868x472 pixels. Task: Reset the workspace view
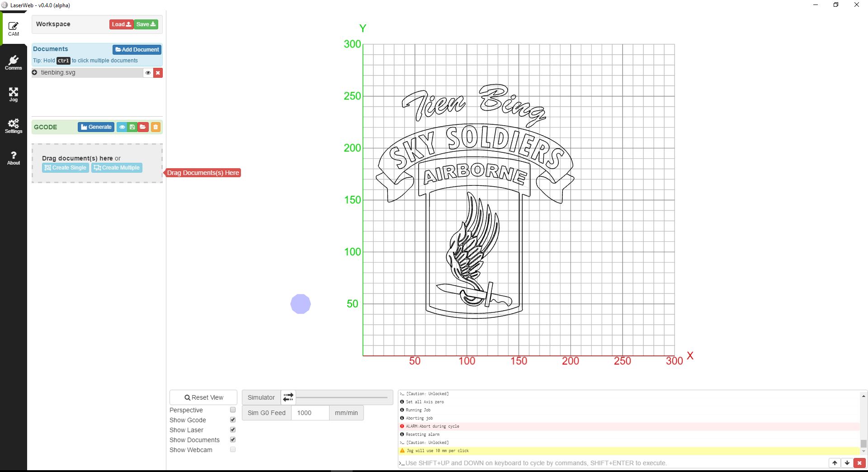pyautogui.click(x=203, y=397)
